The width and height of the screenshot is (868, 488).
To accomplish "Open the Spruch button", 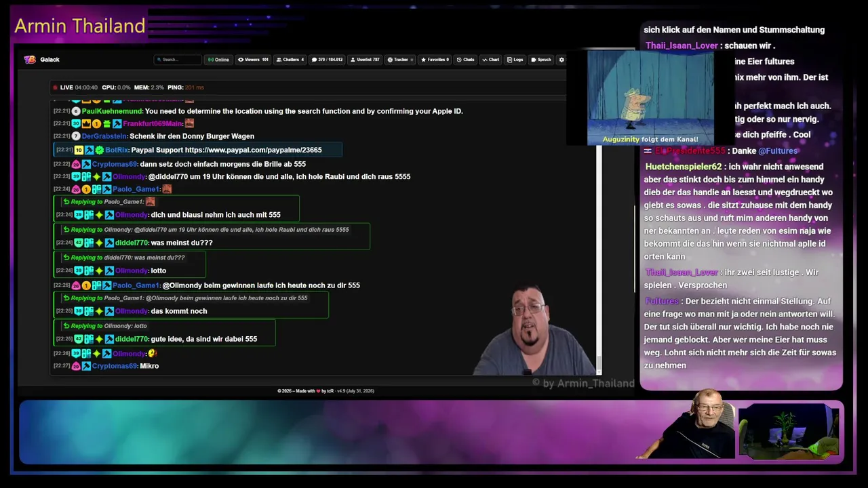I will point(541,60).
